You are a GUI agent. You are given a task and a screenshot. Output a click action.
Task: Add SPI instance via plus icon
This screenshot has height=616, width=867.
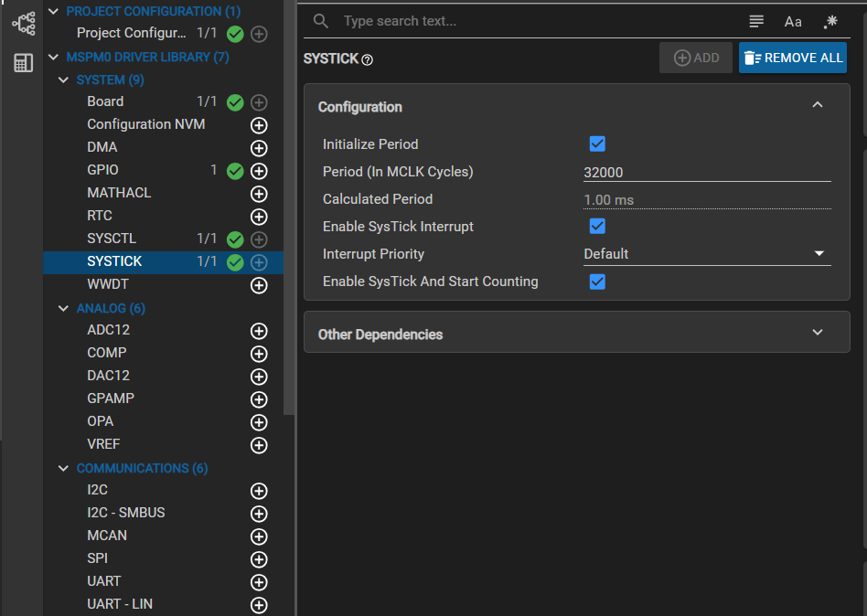tap(259, 559)
